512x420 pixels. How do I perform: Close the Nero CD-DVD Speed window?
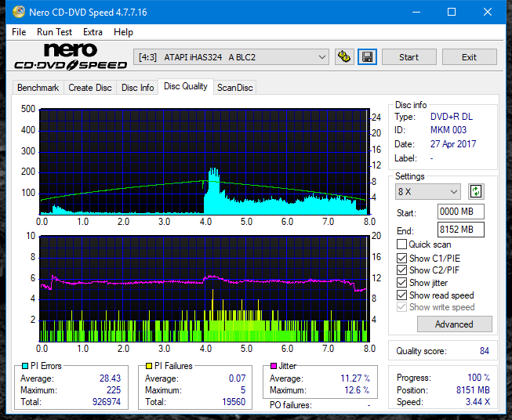[488, 12]
